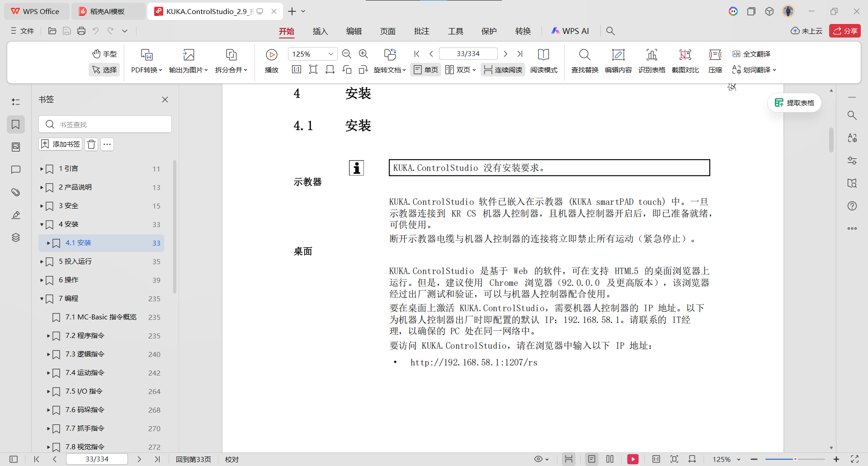Screen dimensions: 868x466
Task: Click the Compress PDF icon
Action: [x=715, y=55]
